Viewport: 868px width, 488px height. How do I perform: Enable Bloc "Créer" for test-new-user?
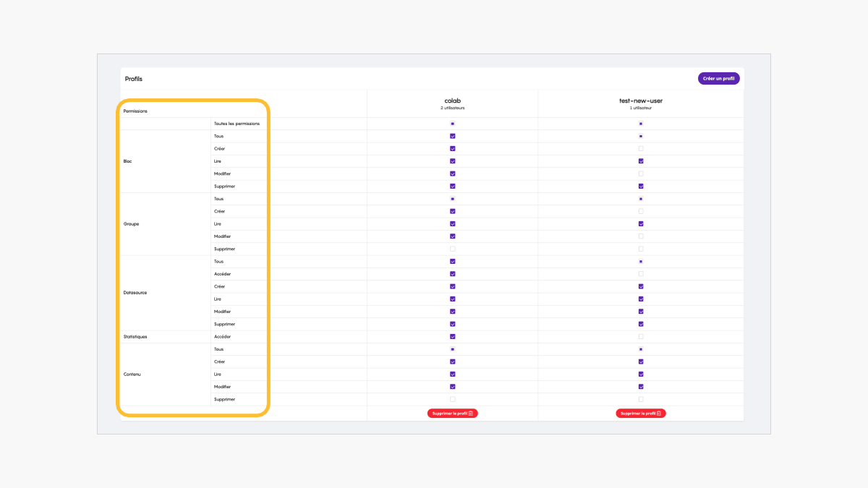coord(641,148)
